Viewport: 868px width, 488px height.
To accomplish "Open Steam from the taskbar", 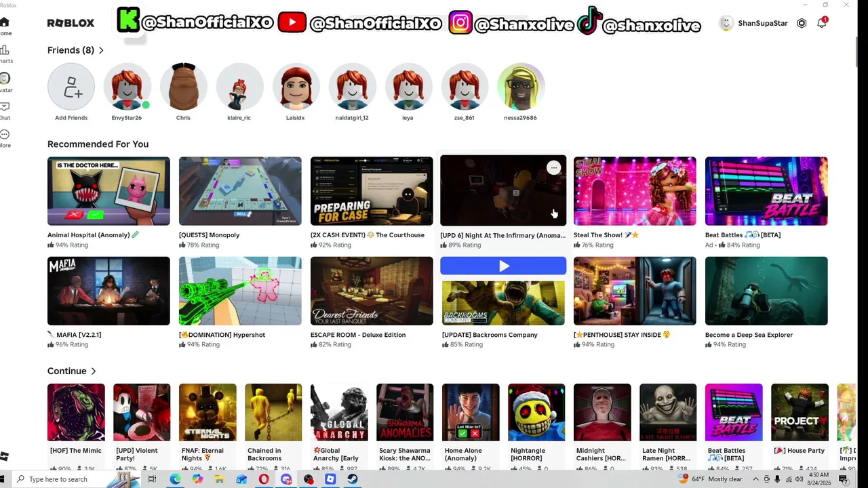I will [x=353, y=479].
